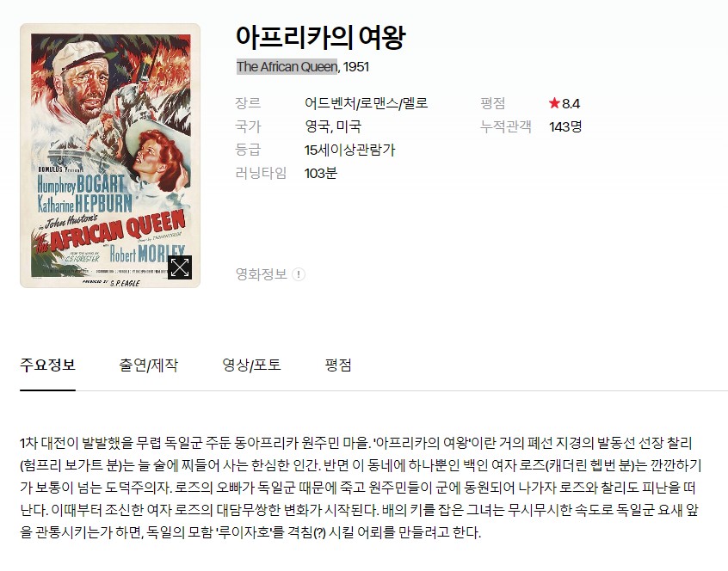Click the red star rating icon
This screenshot has height=571, width=728.
(554, 102)
